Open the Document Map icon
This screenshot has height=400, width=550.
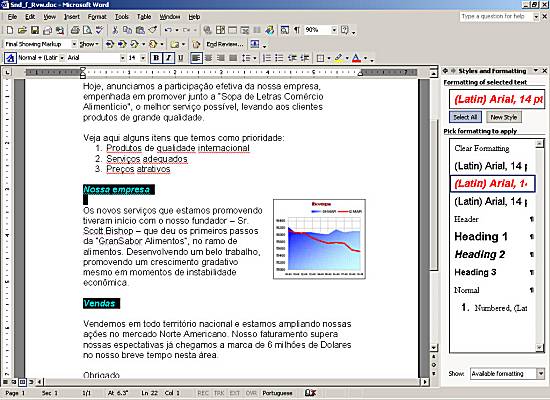pos(284,30)
